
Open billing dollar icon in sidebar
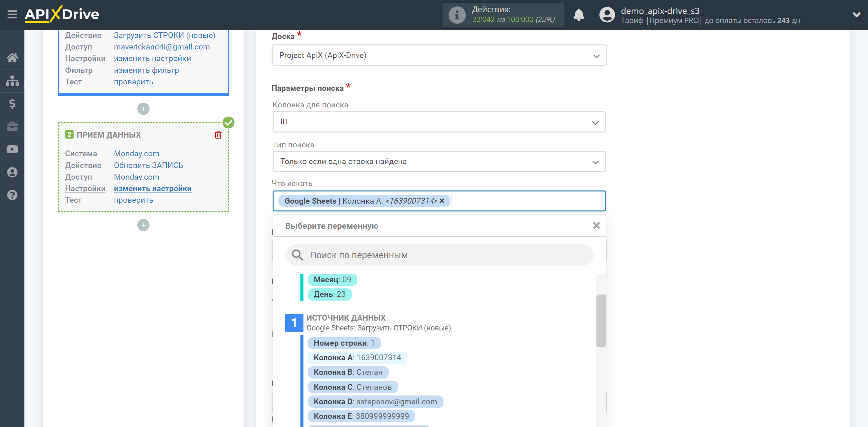pyautogui.click(x=12, y=104)
